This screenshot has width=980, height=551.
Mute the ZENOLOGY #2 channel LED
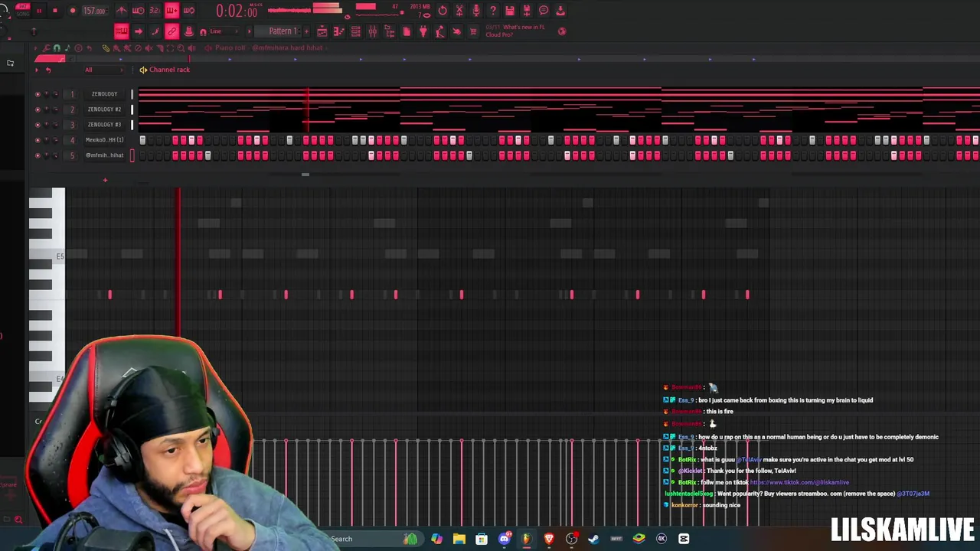(x=38, y=109)
